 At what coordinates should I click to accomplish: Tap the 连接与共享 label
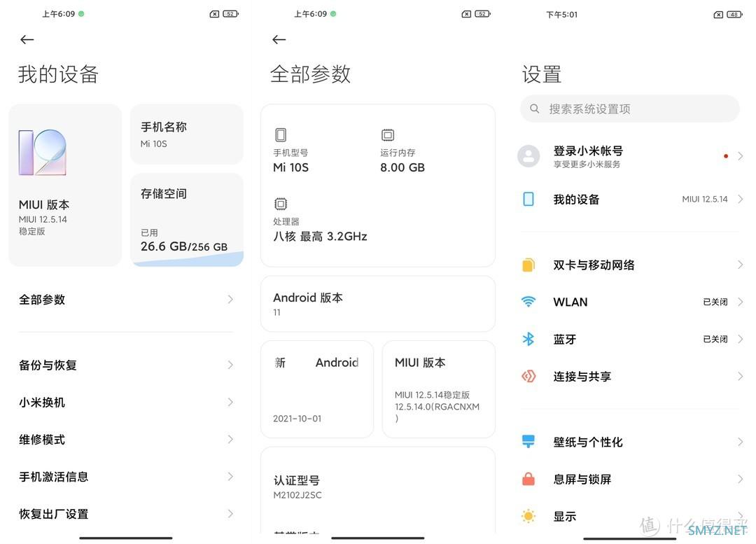click(582, 376)
